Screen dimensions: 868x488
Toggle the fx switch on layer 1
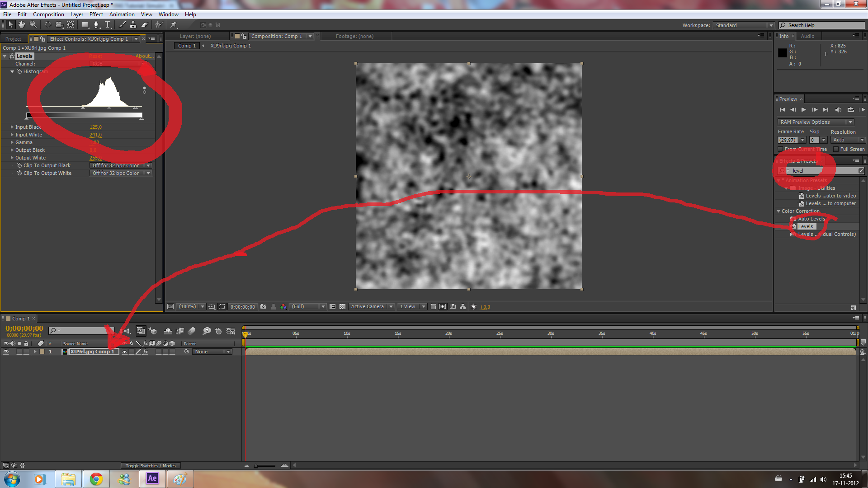click(x=146, y=352)
